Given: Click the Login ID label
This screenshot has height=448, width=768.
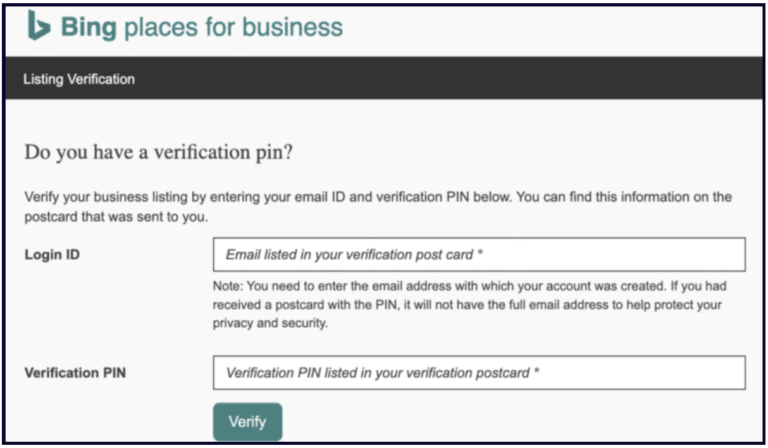Looking at the screenshot, I should pos(52,255).
